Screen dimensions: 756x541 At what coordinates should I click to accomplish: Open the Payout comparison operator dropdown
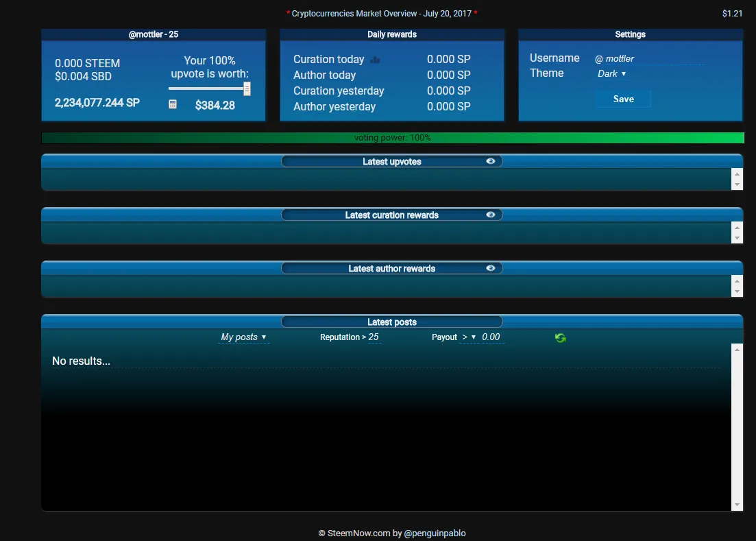[469, 337]
